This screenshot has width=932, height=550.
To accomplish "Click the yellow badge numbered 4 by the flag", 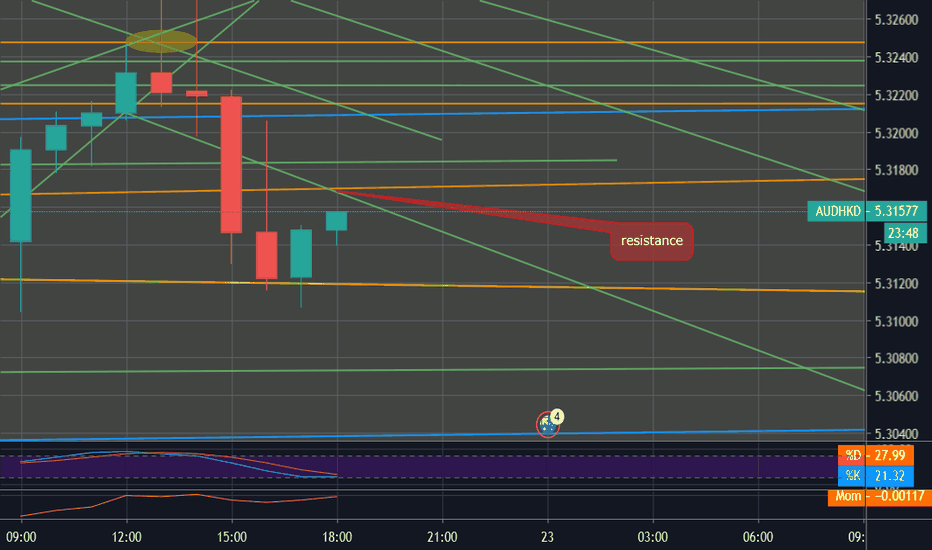I will (556, 416).
